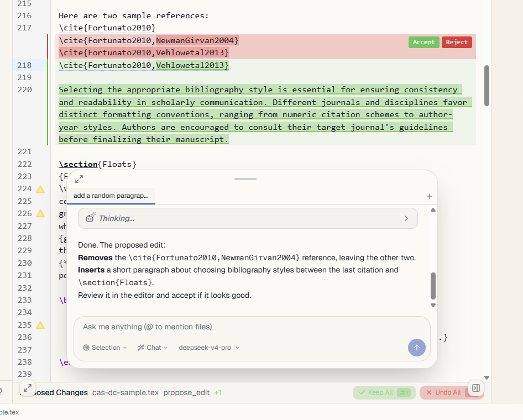
Task: Accept the proposed citation change
Action: pos(423,42)
